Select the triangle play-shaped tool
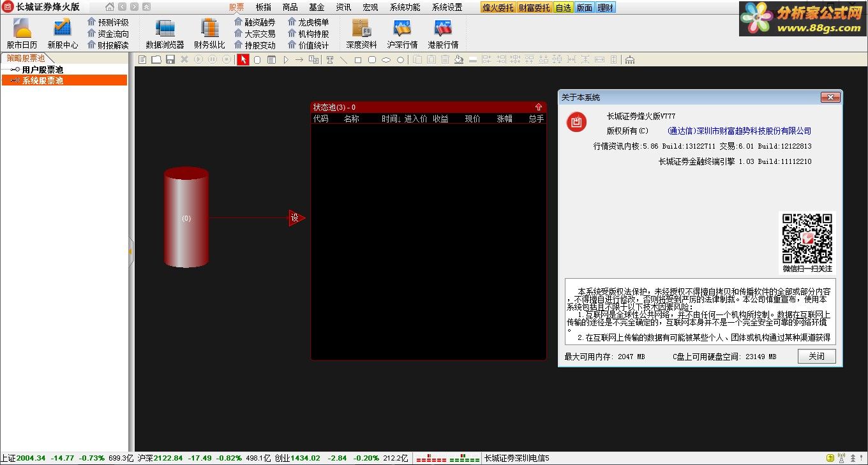Viewport: 868px width, 465px height. point(286,60)
